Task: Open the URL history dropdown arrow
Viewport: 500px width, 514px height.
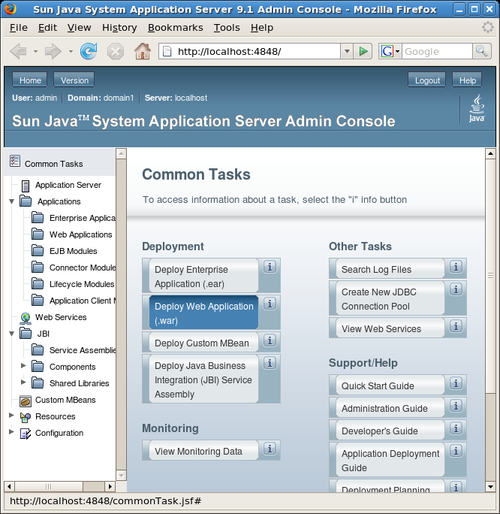Action: coord(347,51)
